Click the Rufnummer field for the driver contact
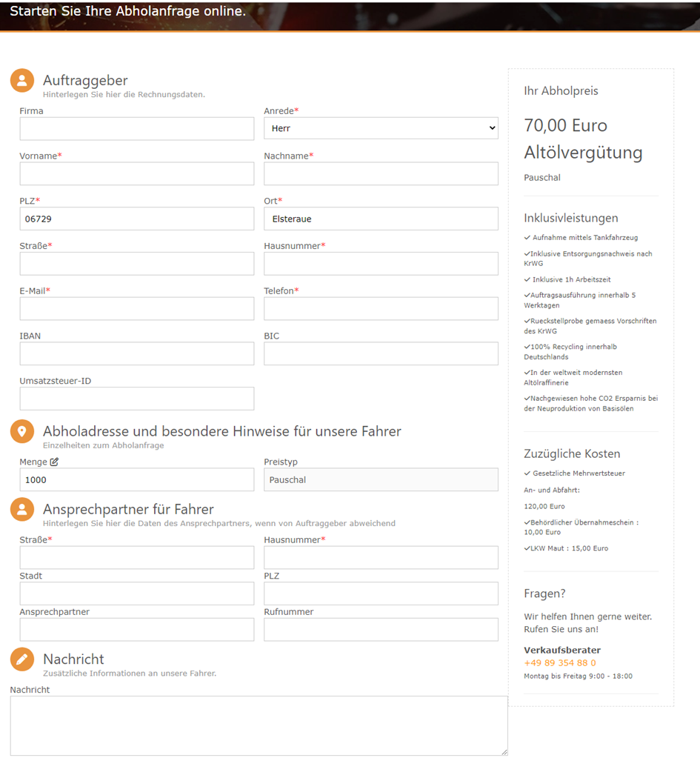The height and width of the screenshot is (778, 700). [x=381, y=630]
